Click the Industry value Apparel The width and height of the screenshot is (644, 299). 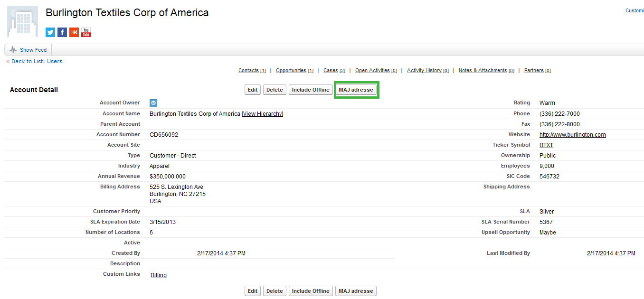[160, 166]
